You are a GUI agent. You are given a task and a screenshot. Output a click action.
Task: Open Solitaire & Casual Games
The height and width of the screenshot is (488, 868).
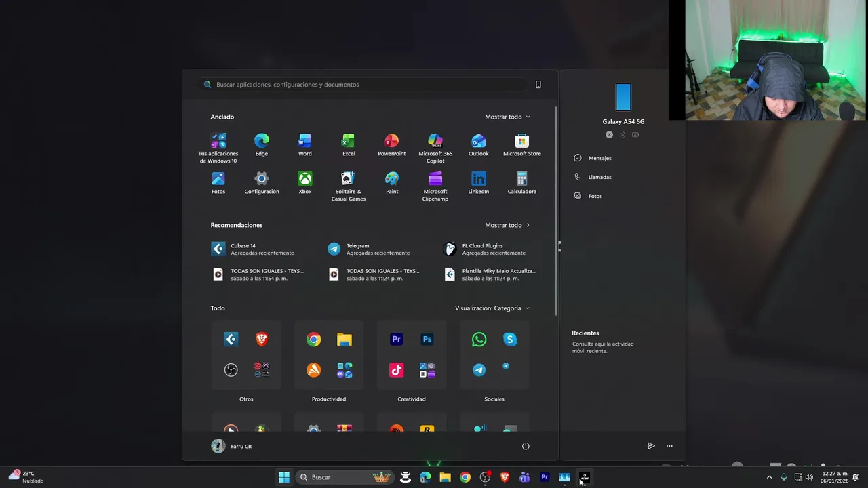point(349,186)
